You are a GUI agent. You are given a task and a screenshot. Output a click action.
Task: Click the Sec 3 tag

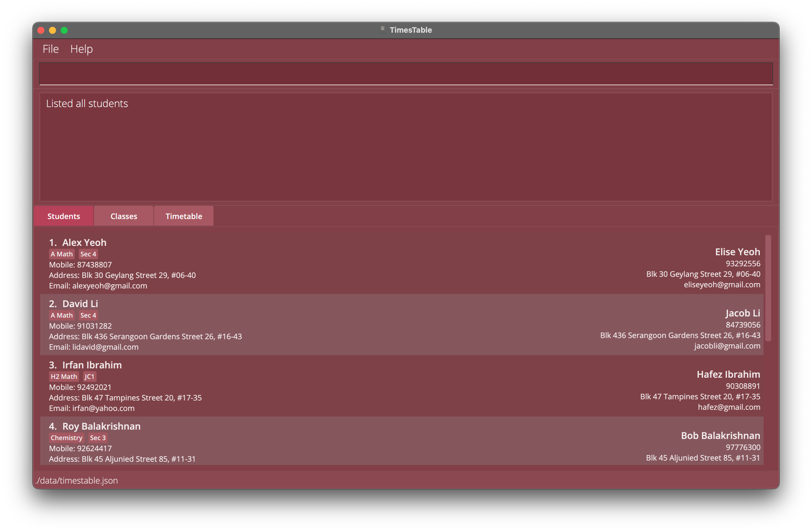98,438
